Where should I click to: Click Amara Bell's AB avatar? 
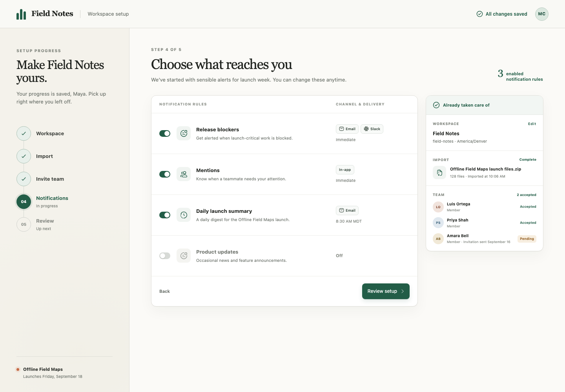(x=438, y=239)
